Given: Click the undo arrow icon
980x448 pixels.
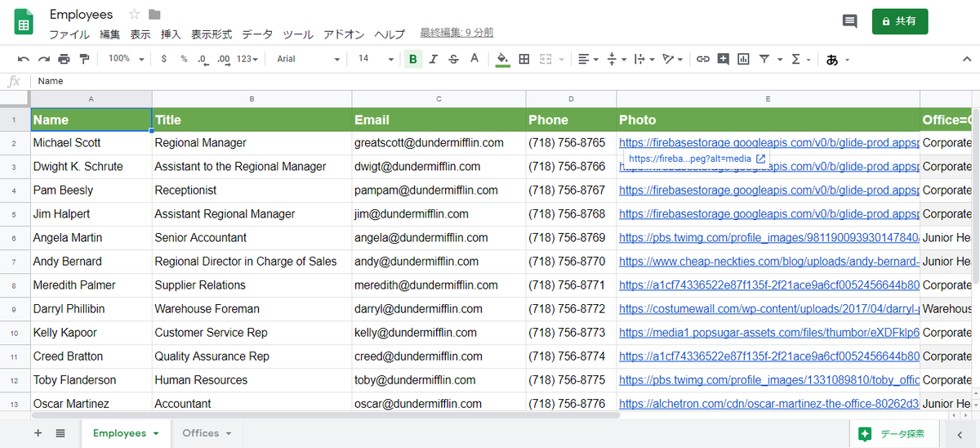Looking at the screenshot, I should 24,59.
